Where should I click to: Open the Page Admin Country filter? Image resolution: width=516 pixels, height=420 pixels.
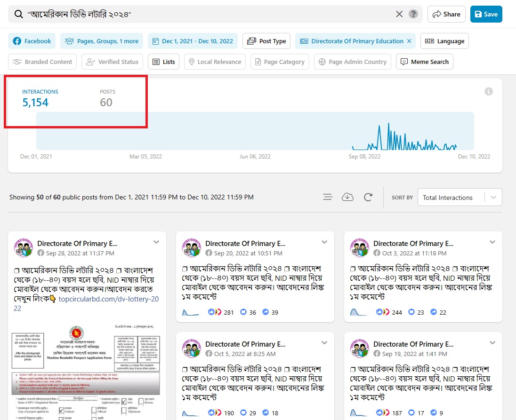click(x=353, y=62)
